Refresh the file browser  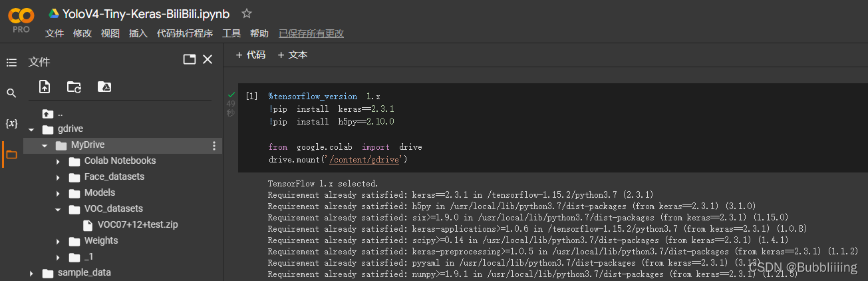(x=74, y=87)
